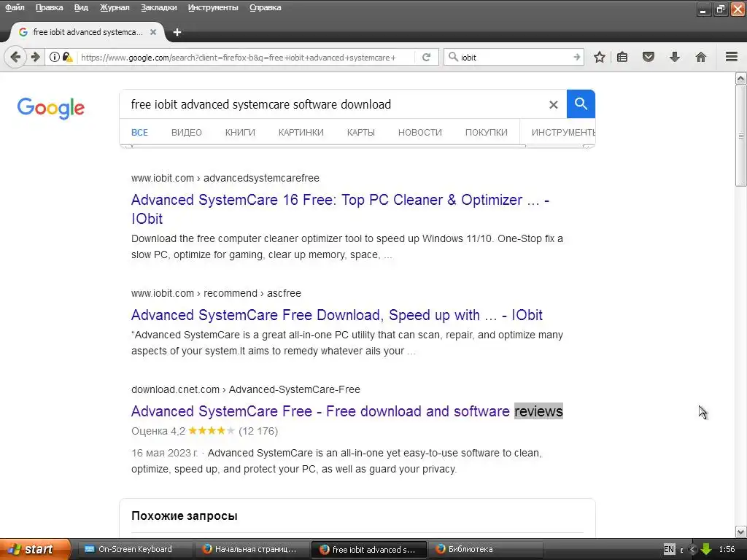Save page to Pocket icon
Screen dimensions: 747x560
[649, 57]
